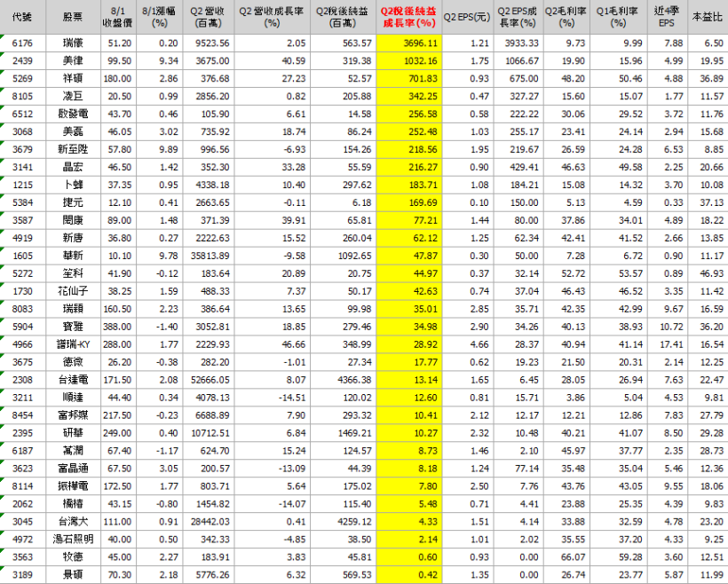Select the 股票 column header
The width and height of the screenshot is (728, 584).
pyautogui.click(x=73, y=17)
